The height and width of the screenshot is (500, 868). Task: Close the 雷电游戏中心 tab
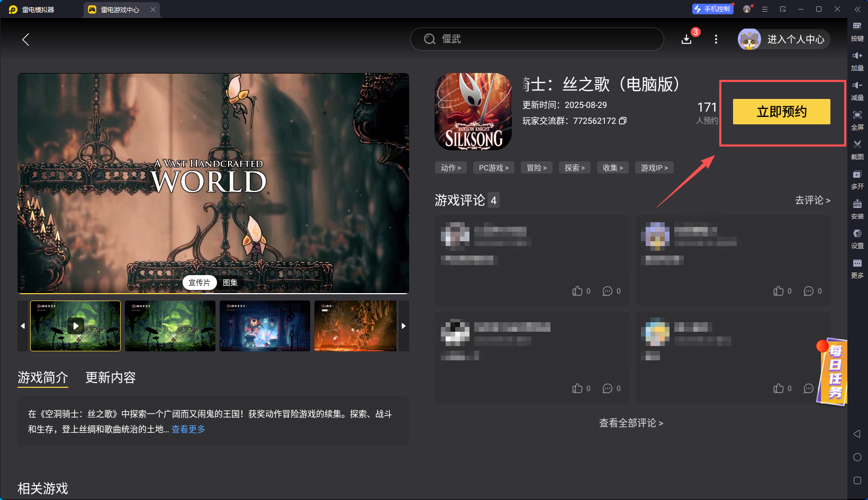(153, 10)
